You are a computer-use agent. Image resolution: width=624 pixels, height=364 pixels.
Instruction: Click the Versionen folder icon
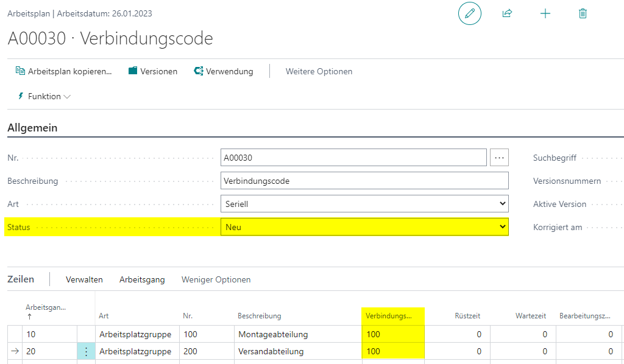(133, 71)
